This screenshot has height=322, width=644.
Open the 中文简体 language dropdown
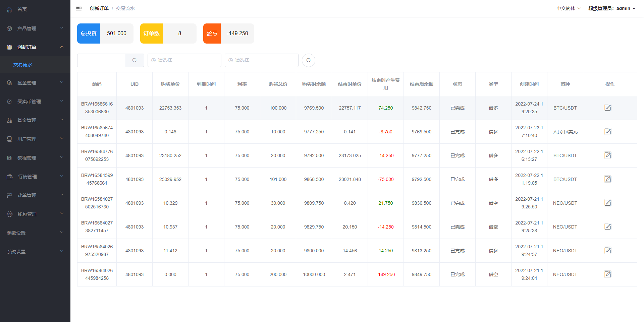[x=569, y=8]
